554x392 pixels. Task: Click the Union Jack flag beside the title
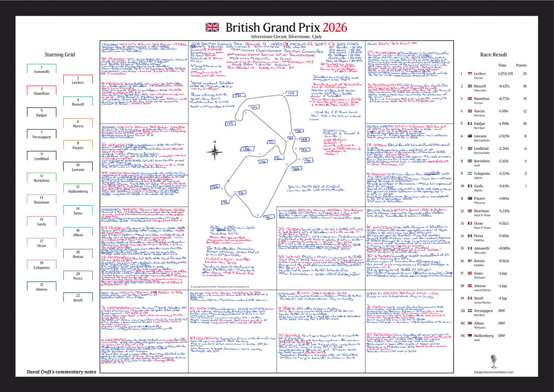(x=214, y=27)
